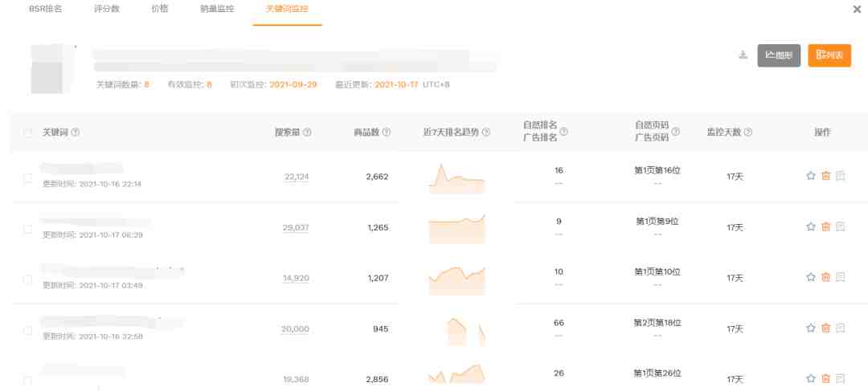Image resolution: width=868 pixels, height=391 pixels.
Task: Click the 2021-09-29 first monitoring date
Action: 293,84
